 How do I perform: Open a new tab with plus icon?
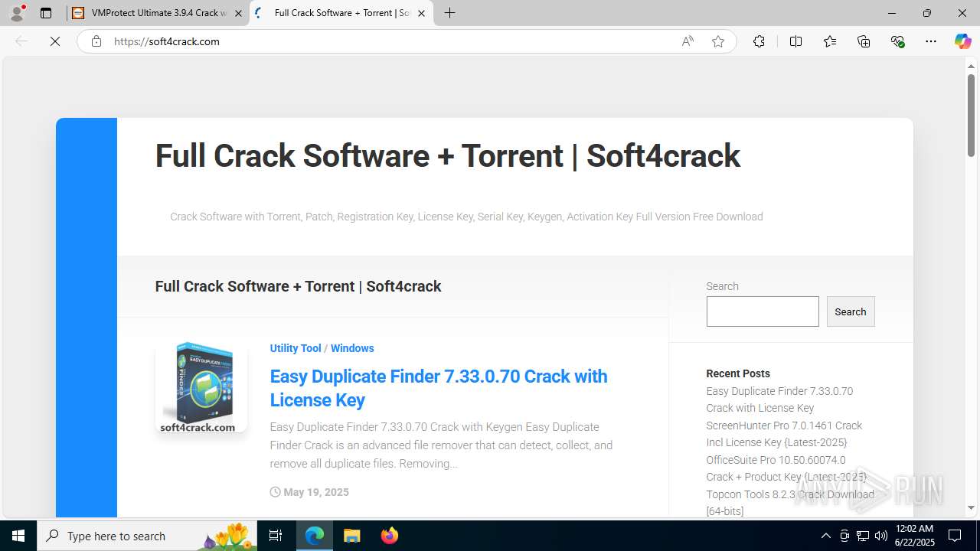449,13
